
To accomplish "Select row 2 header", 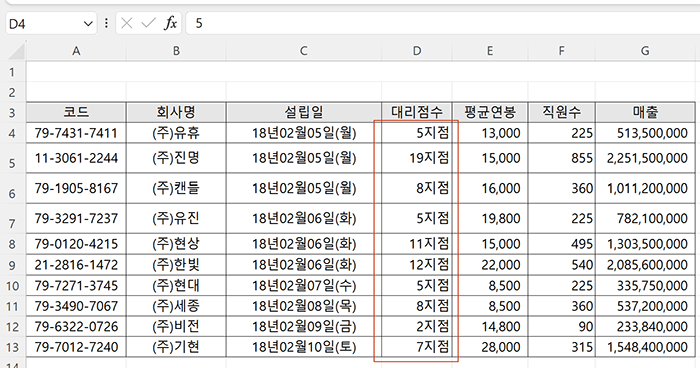I will tap(12, 92).
